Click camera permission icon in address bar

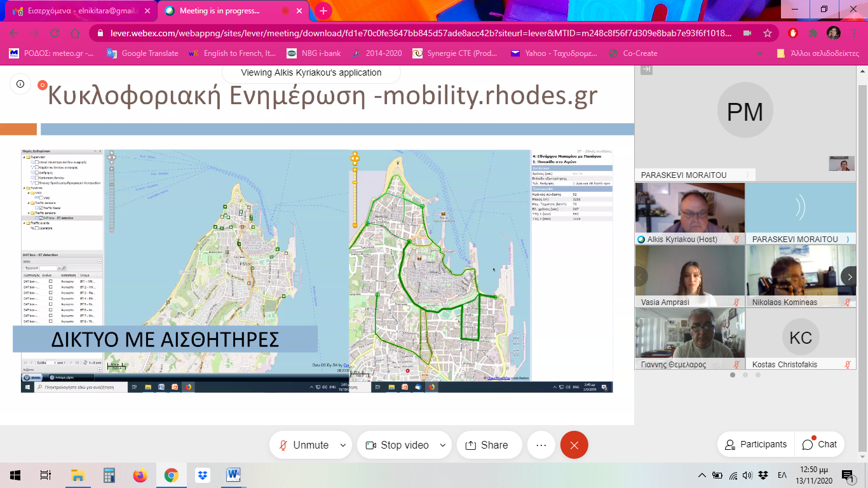click(747, 33)
